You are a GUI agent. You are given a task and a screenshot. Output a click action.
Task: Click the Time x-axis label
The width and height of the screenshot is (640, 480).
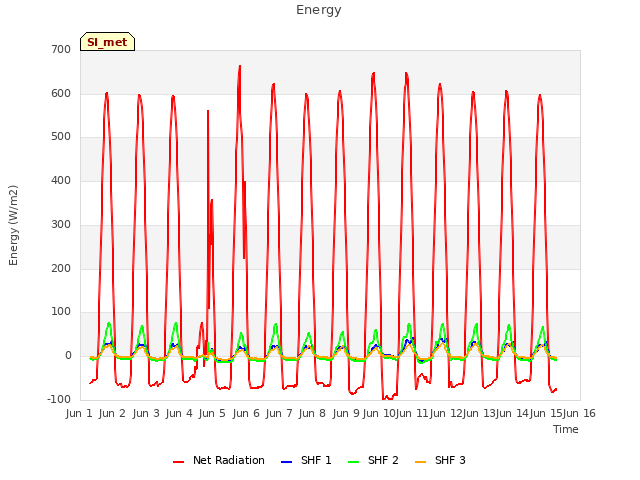point(566,429)
